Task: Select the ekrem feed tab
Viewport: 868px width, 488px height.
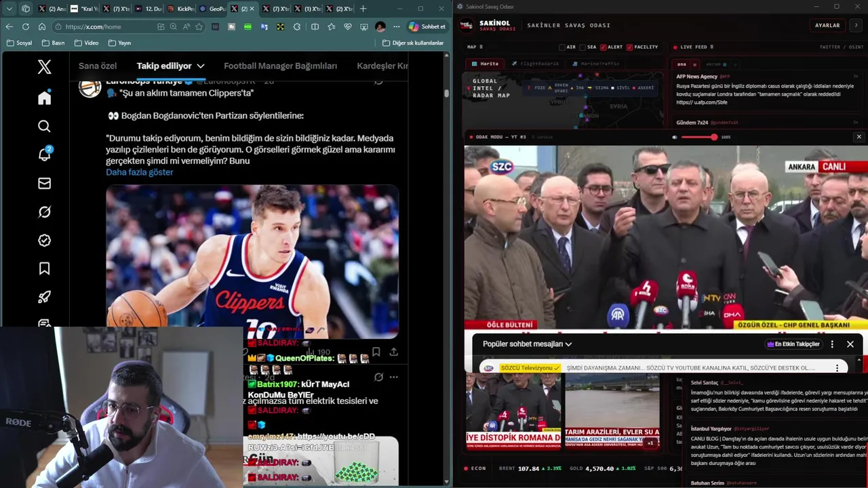Action: point(717,64)
